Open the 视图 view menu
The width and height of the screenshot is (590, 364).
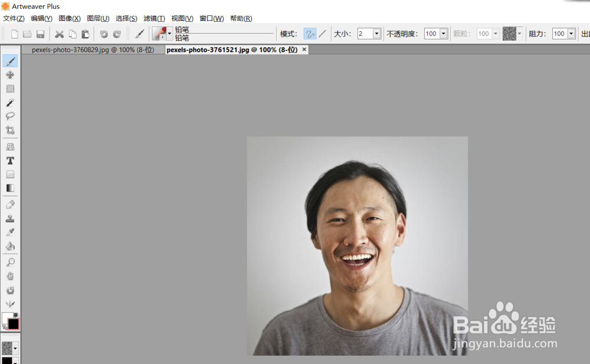(x=182, y=18)
